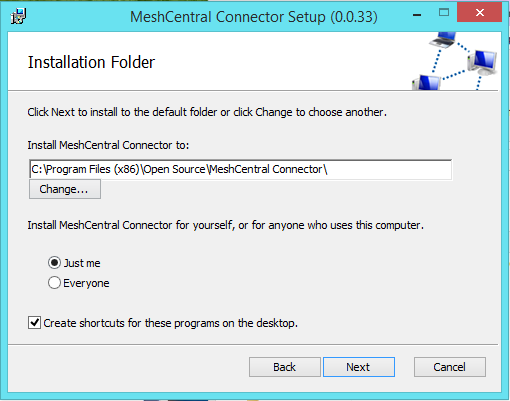Cancel the installation
Viewport: 510px width, 401px height.
click(450, 367)
